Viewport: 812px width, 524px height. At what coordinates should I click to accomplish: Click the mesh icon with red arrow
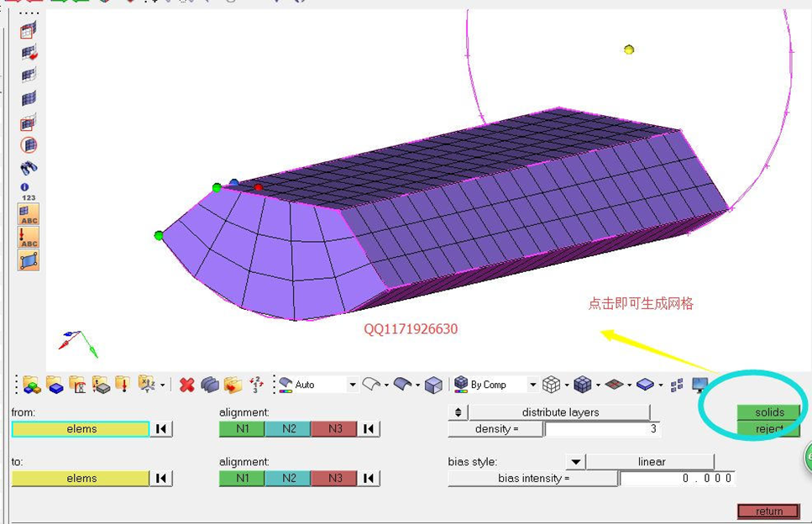point(29,53)
